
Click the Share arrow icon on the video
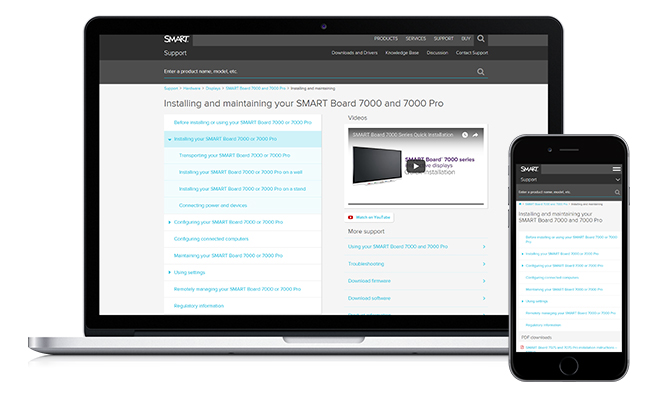pyautogui.click(x=475, y=135)
